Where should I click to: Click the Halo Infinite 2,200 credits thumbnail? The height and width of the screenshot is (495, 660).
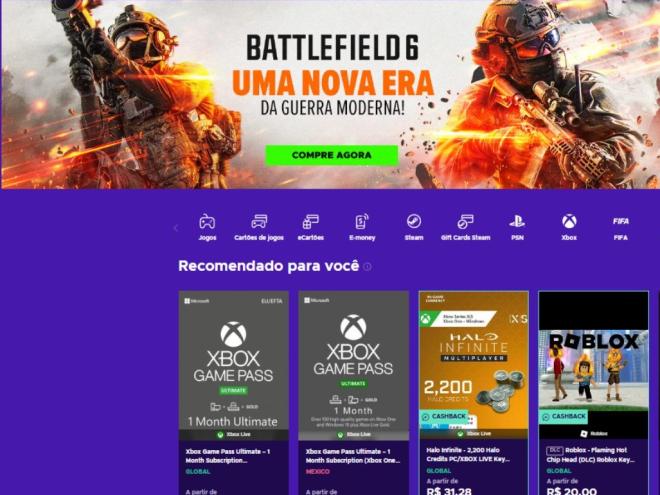[474, 365]
